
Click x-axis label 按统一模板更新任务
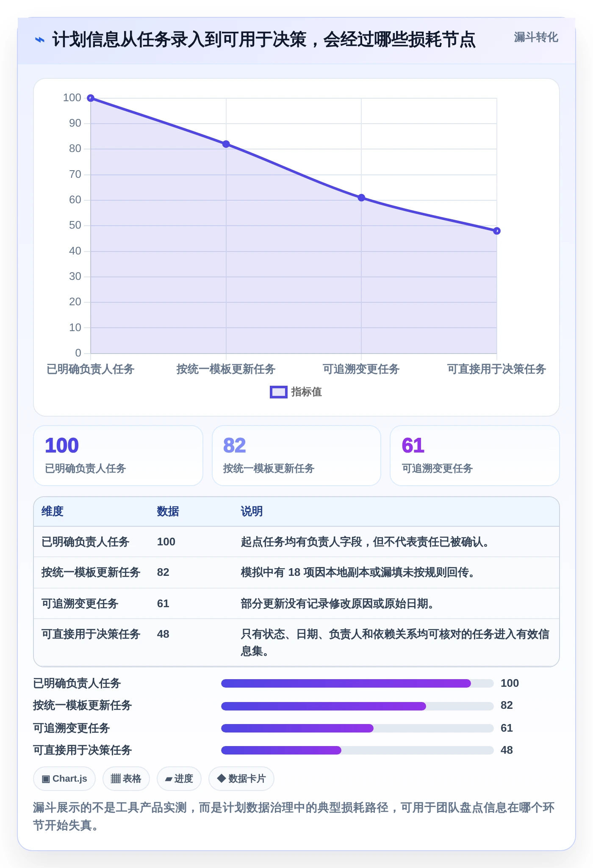click(x=226, y=369)
